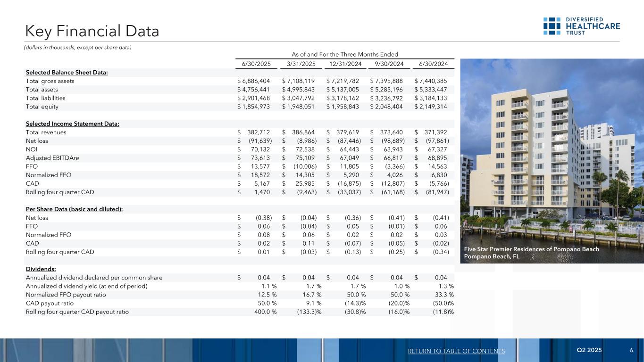Click the Total gross assets row label
The image size is (644, 362).
pos(50,81)
